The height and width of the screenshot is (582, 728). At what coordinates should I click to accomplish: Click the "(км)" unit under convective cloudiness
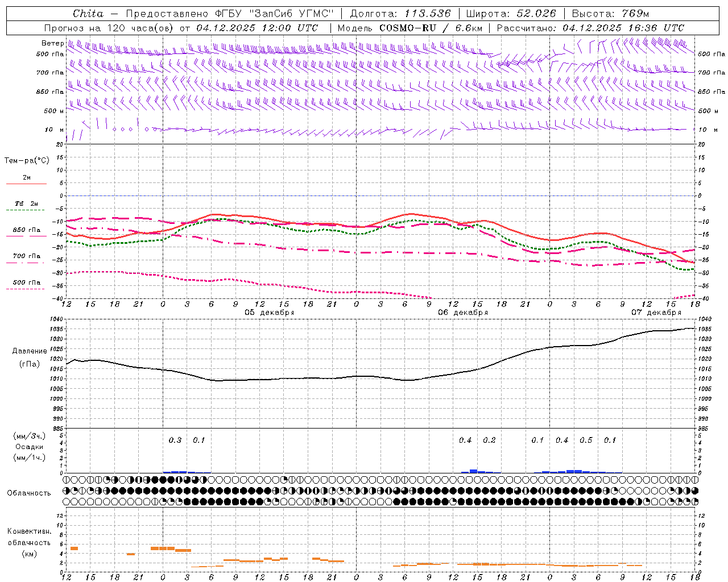(x=30, y=554)
